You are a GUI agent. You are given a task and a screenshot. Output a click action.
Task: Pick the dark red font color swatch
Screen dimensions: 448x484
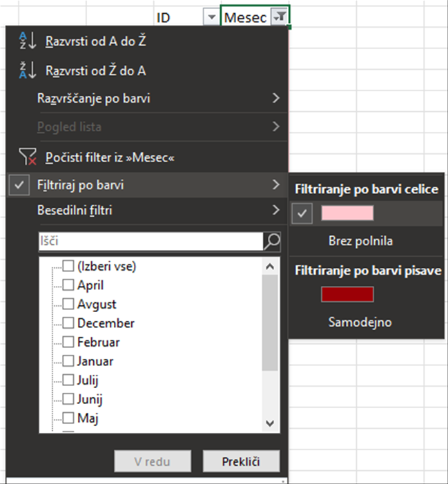coord(347,294)
